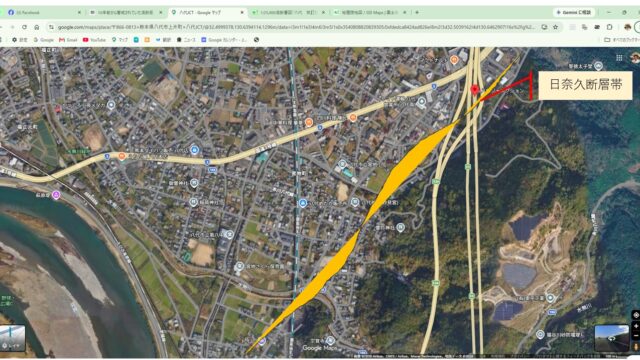Image resolution: width=640 pixels, height=360 pixels.
Task: Open the browser profile avatar
Action: pyautogui.click(x=628, y=27)
